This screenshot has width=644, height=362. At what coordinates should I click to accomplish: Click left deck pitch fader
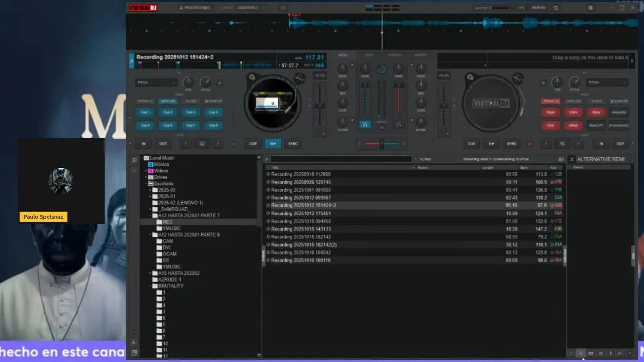(x=319, y=106)
